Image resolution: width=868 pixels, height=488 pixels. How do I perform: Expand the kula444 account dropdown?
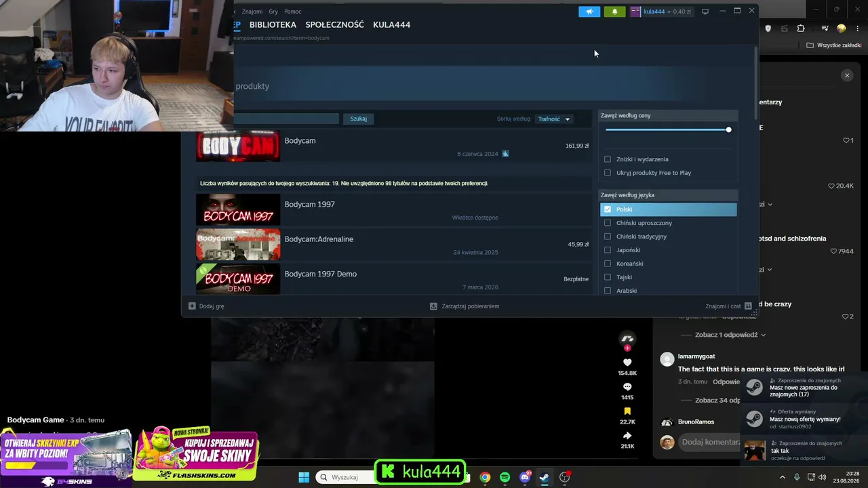point(669,12)
